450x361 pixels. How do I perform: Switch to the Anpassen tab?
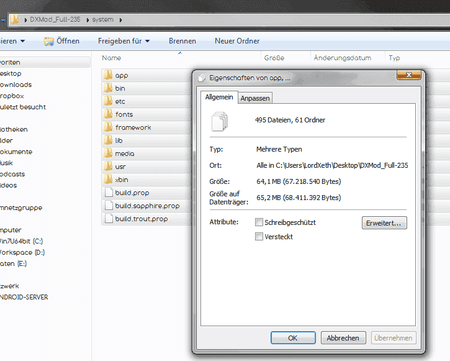pos(255,98)
